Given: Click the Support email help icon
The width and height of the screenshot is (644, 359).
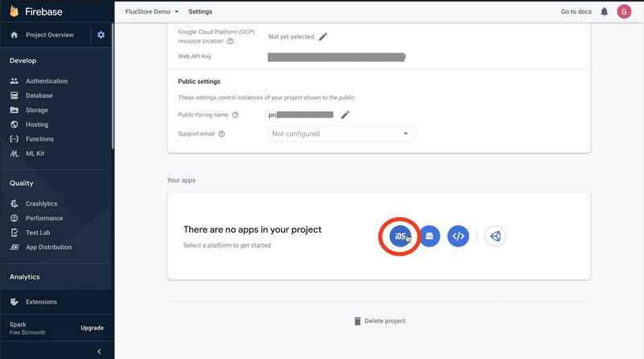Looking at the screenshot, I should point(221,134).
